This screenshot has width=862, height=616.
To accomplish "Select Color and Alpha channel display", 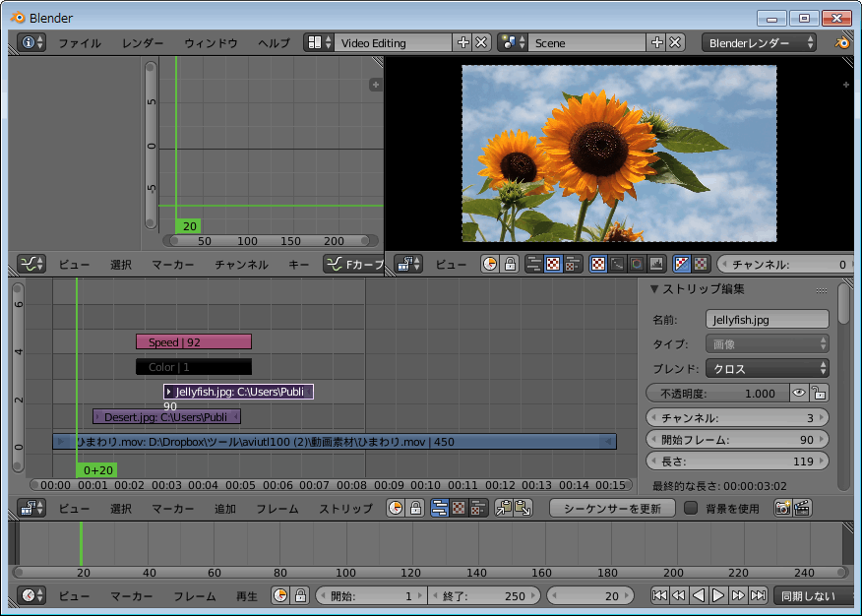I will pyautogui.click(x=682, y=265).
